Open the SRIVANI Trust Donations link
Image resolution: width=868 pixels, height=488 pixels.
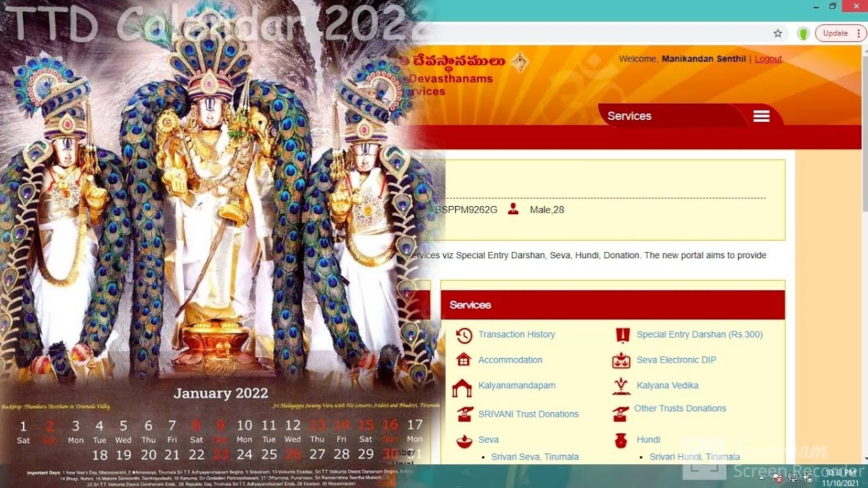(x=528, y=414)
